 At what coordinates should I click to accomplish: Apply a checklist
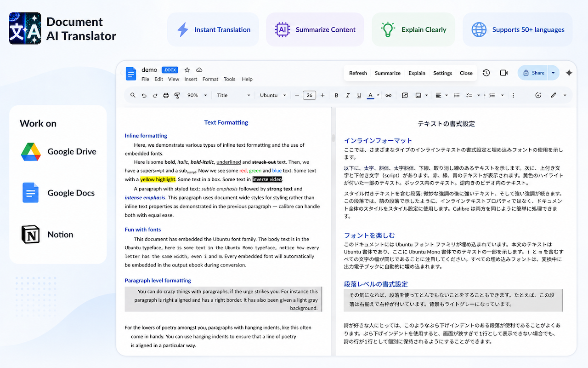[x=469, y=95]
